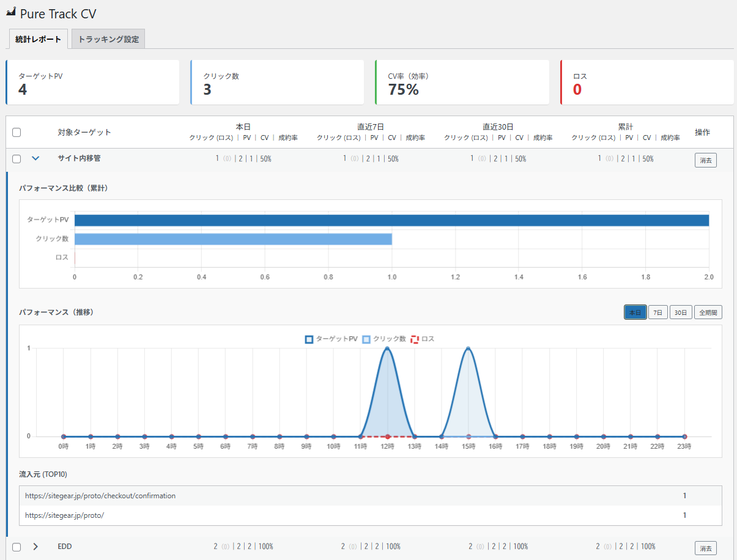Click 消去 button for EDD row

pos(705,548)
